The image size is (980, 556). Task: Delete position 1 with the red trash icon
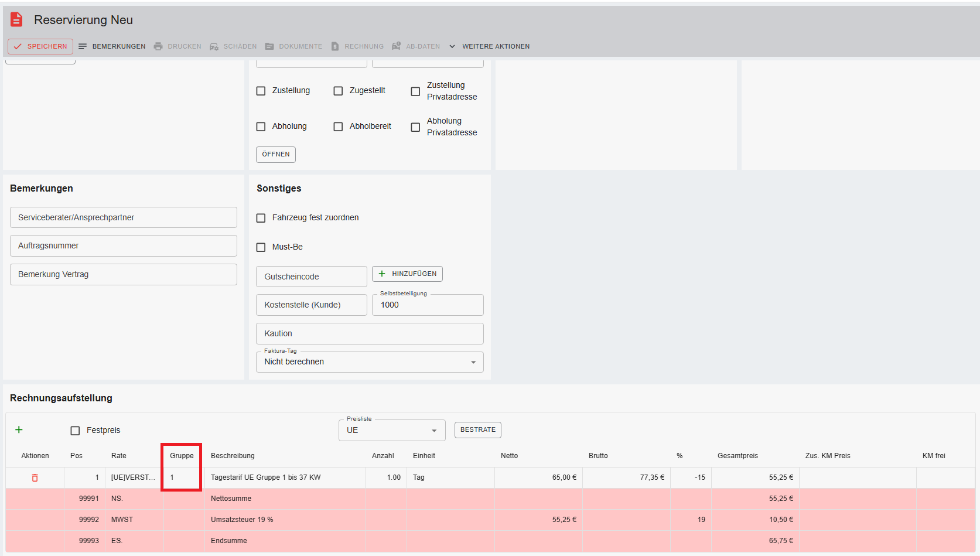tap(35, 477)
